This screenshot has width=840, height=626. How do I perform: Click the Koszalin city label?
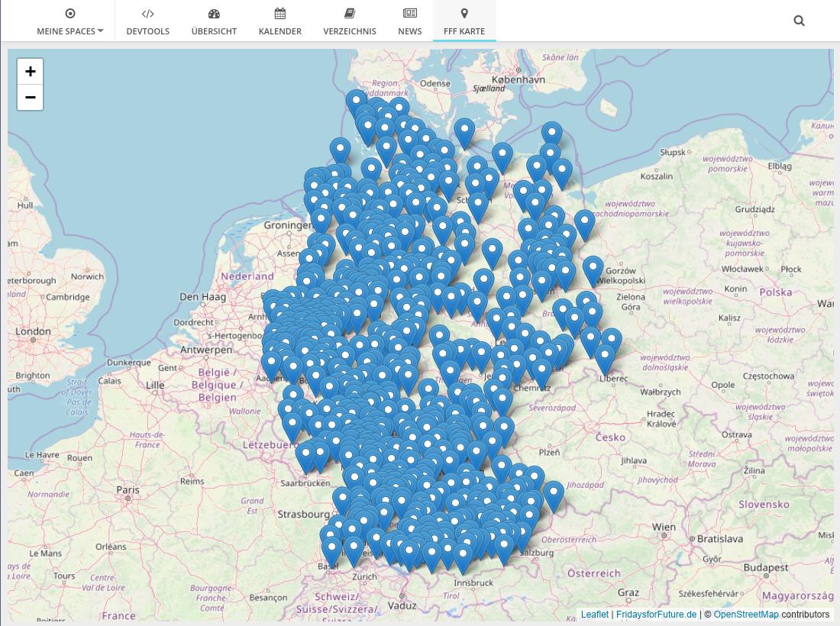tap(656, 176)
